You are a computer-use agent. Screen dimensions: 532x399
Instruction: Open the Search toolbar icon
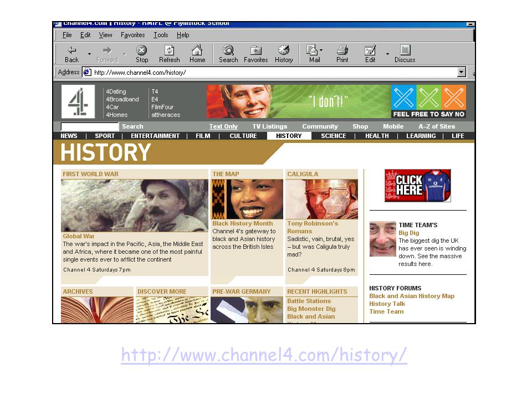click(228, 50)
